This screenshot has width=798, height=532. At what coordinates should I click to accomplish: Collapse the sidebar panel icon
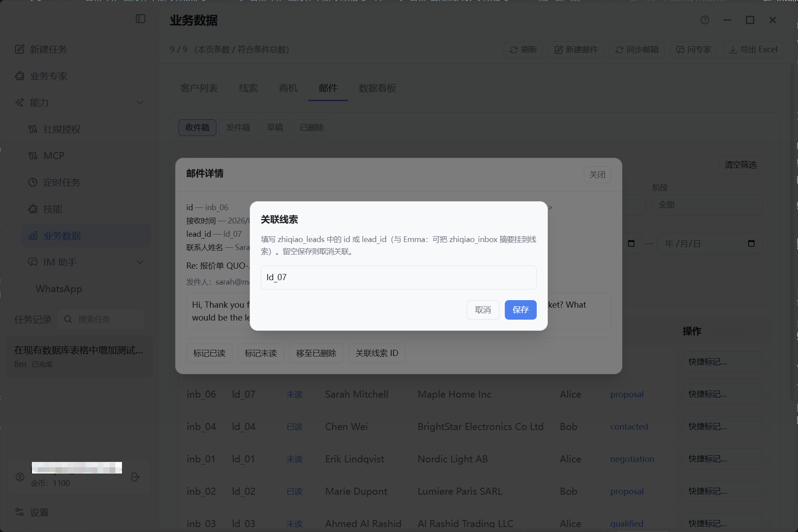pos(141,19)
